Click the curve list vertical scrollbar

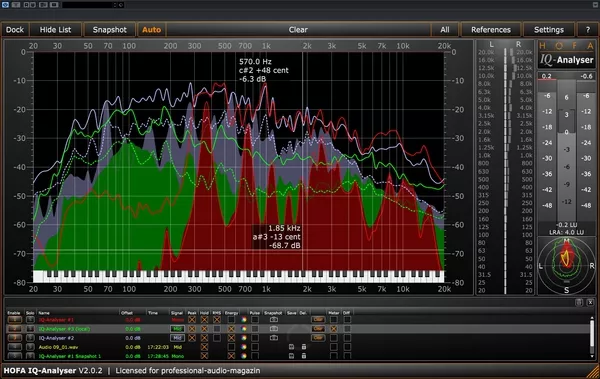tap(592, 337)
